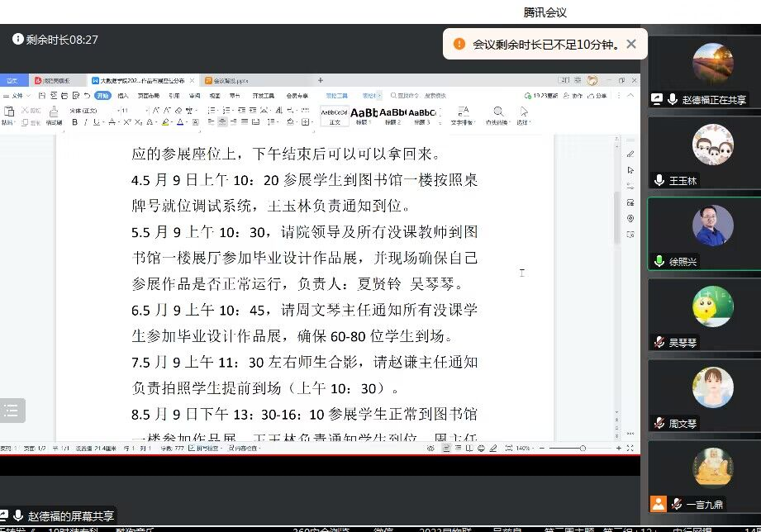761x532 pixels.
Task: Click the center alignment icon
Action: (x=223, y=122)
